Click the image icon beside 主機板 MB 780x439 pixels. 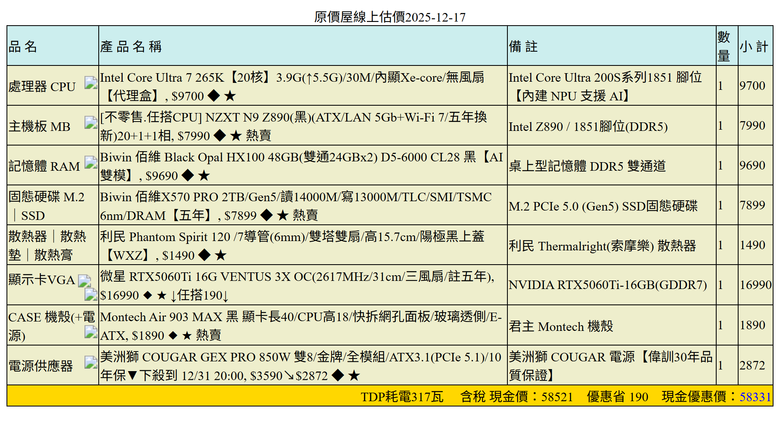coord(91,123)
